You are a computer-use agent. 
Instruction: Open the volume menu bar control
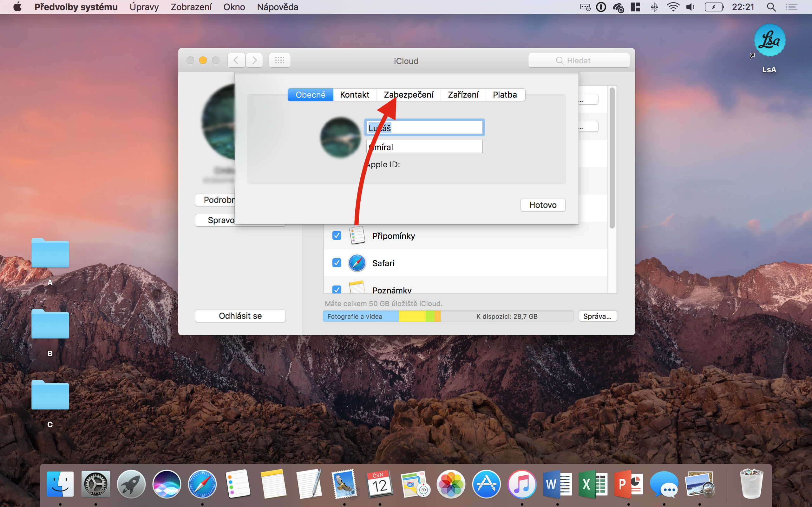(x=690, y=7)
